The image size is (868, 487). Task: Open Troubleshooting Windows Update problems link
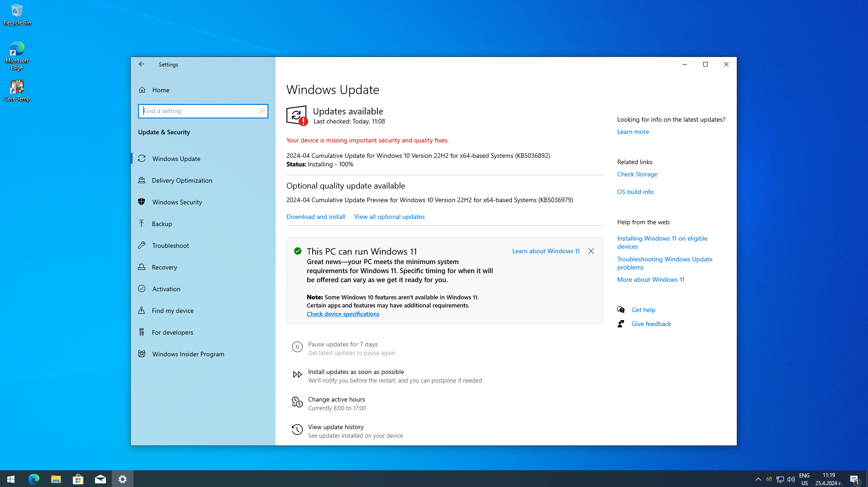pyautogui.click(x=665, y=264)
